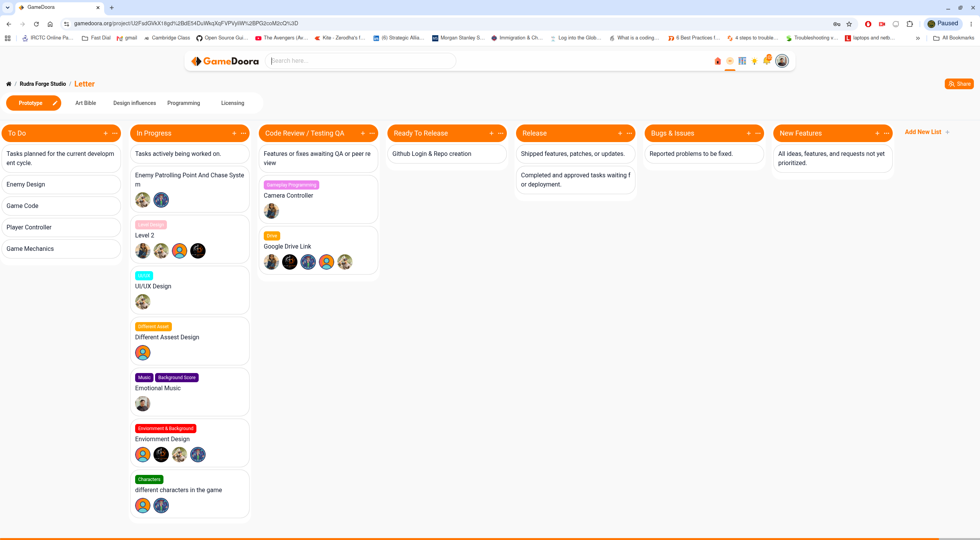Viewport: 980px width, 540px height.
Task: Open the Google Drive Link card
Action: click(318, 250)
